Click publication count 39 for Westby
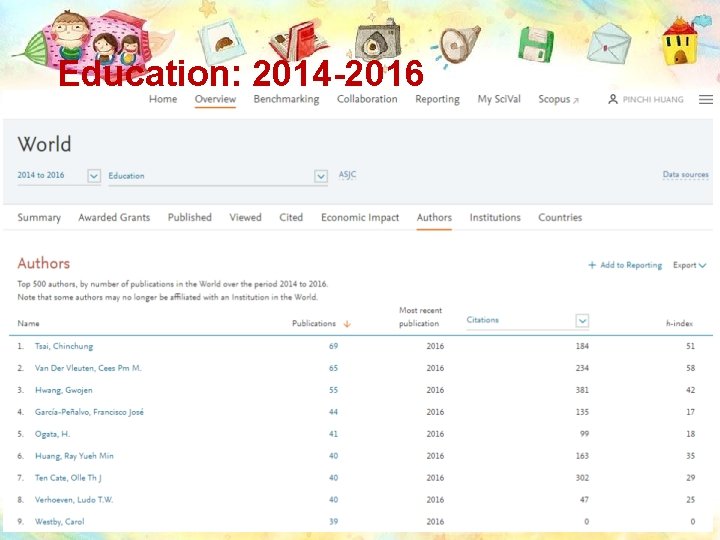This screenshot has height=540, width=720. coord(333,522)
